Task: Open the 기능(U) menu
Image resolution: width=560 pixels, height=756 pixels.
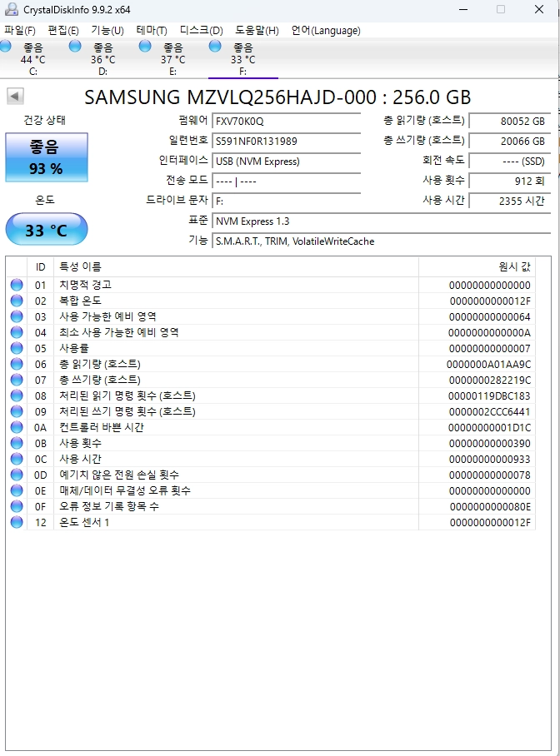Action: 107,30
